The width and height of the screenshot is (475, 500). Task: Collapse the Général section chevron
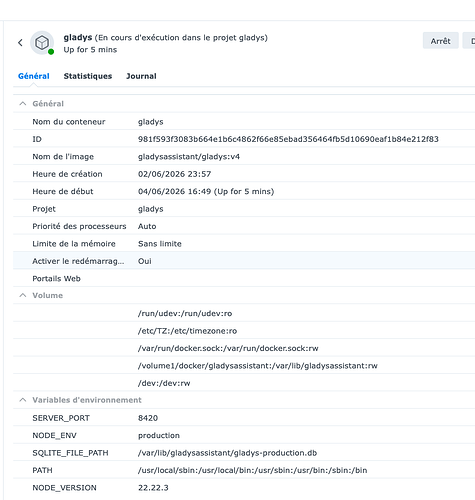coord(23,104)
